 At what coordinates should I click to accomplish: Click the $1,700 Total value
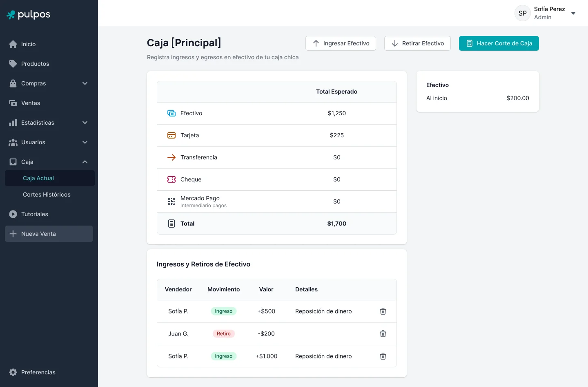[337, 224]
